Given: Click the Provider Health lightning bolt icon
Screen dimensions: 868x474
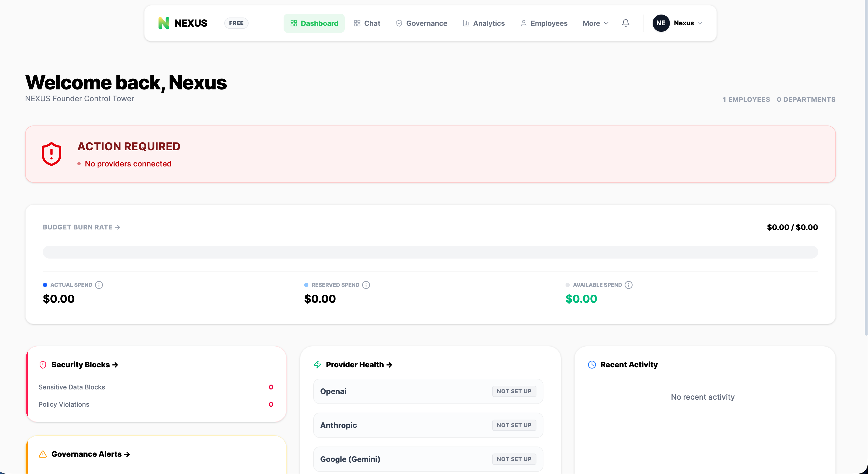Looking at the screenshot, I should tap(318, 365).
